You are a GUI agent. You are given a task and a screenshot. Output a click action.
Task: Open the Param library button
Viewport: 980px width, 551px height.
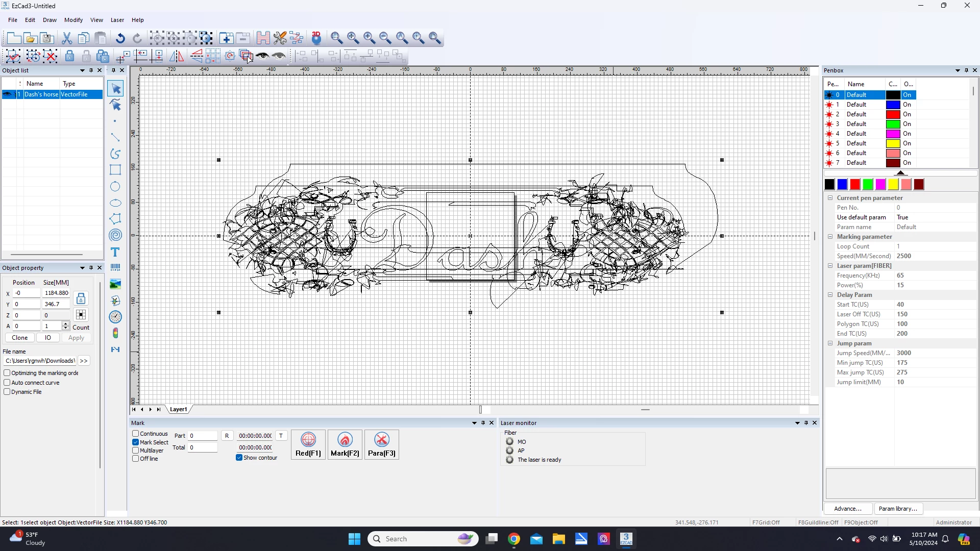898,509
